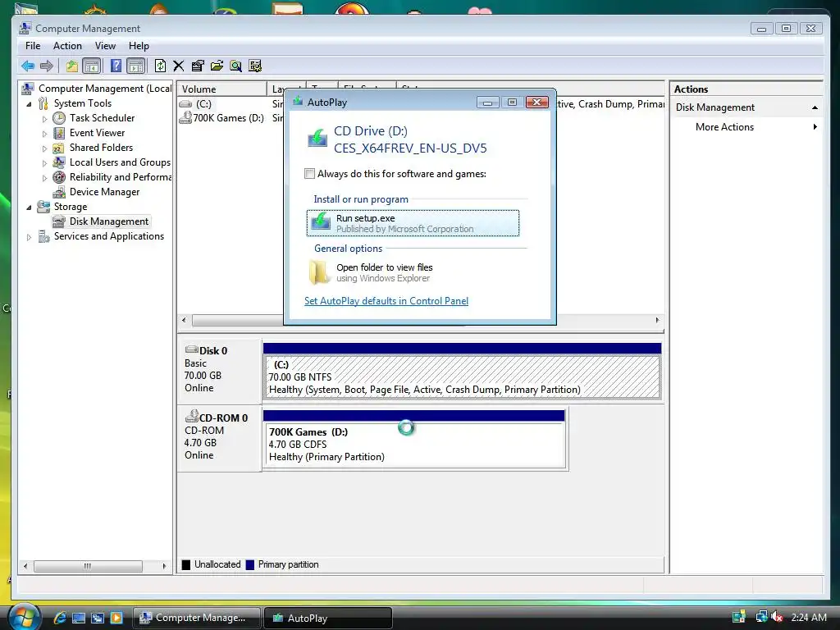The height and width of the screenshot is (630, 840).
Task: Click the console tree horizontal scrollbar thumb
Action: click(88, 566)
